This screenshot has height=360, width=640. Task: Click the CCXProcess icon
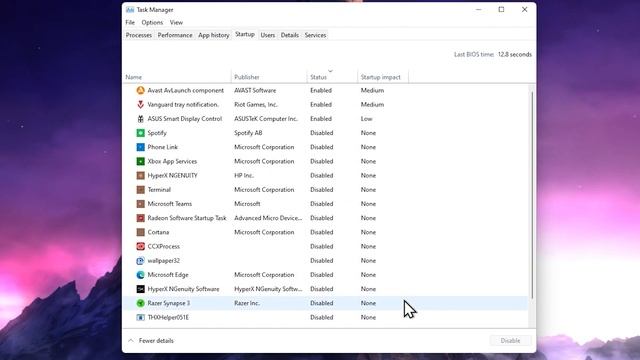pos(140,247)
